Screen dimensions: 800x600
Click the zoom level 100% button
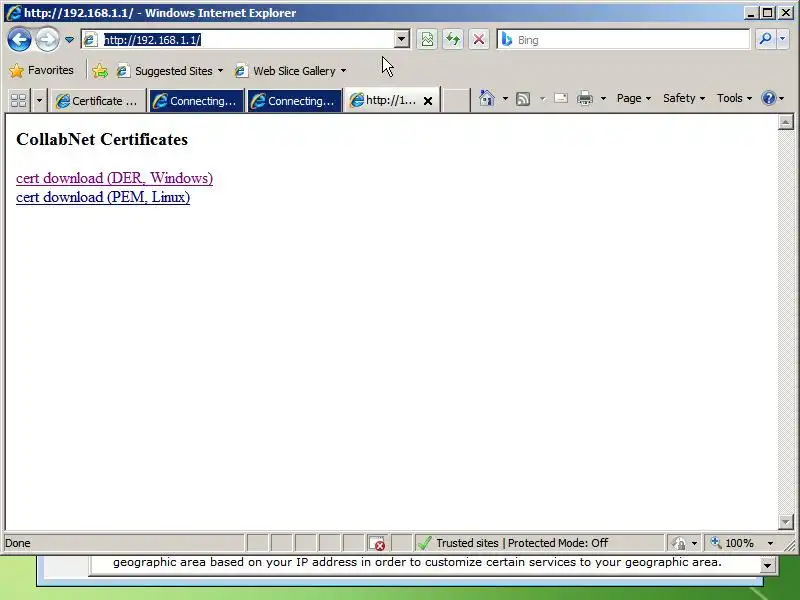pos(732,543)
